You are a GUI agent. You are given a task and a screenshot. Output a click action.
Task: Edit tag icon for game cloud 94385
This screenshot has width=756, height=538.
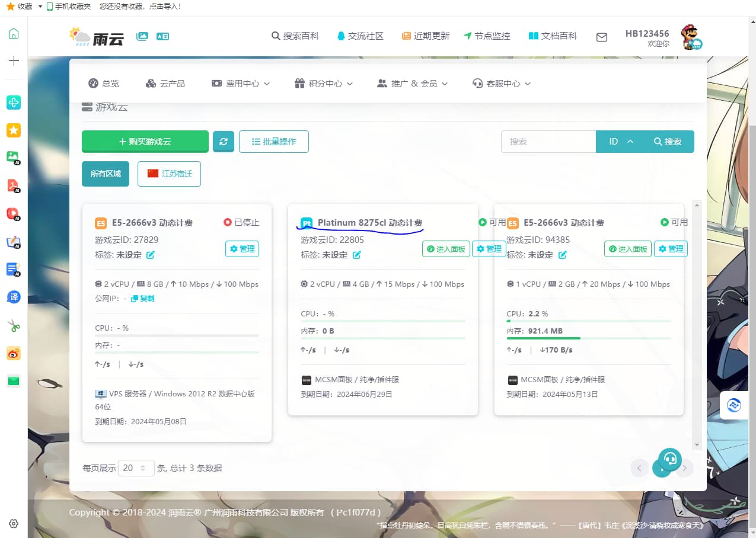click(562, 255)
